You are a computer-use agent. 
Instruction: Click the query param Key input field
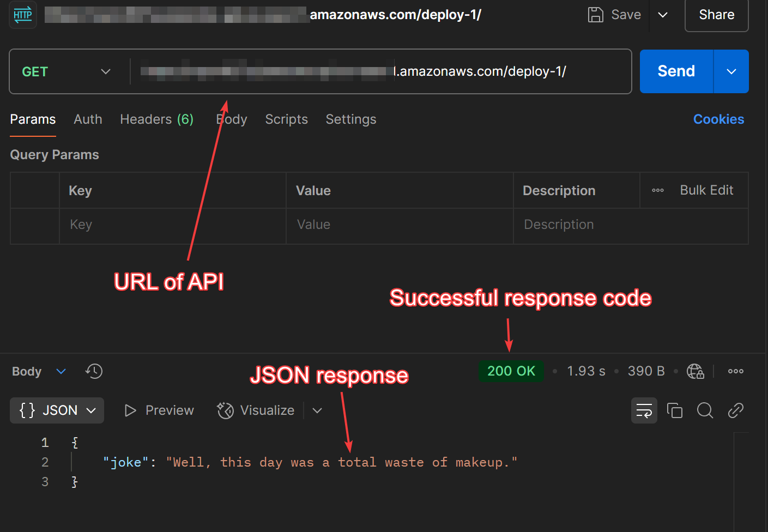click(172, 225)
